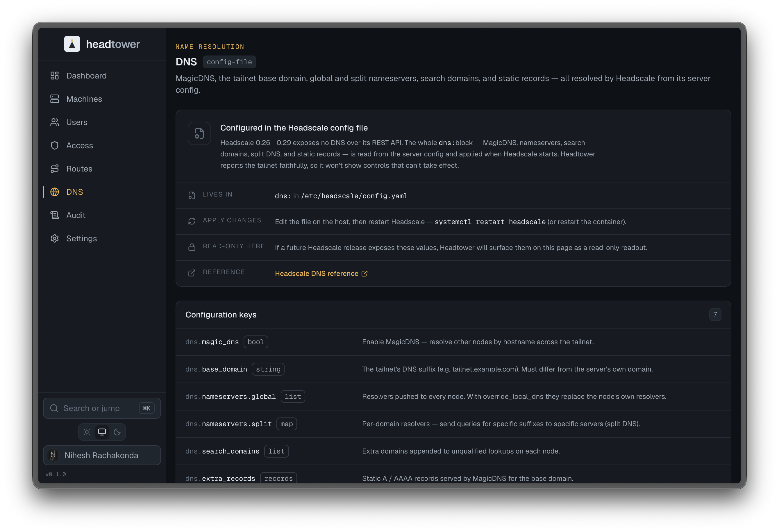
Task: Click the headtower logo icon
Action: [x=72, y=44]
